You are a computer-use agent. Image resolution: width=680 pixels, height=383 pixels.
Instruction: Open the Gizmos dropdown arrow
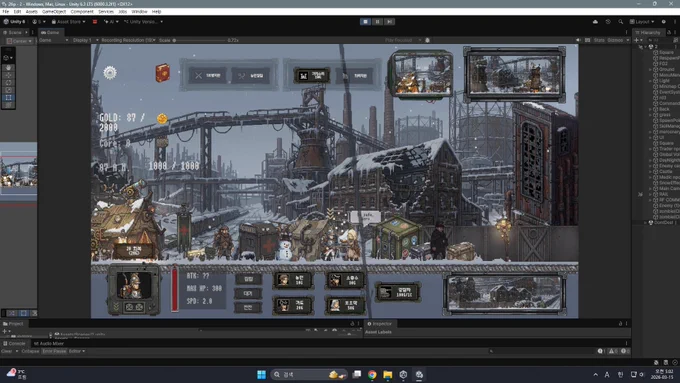628,40
